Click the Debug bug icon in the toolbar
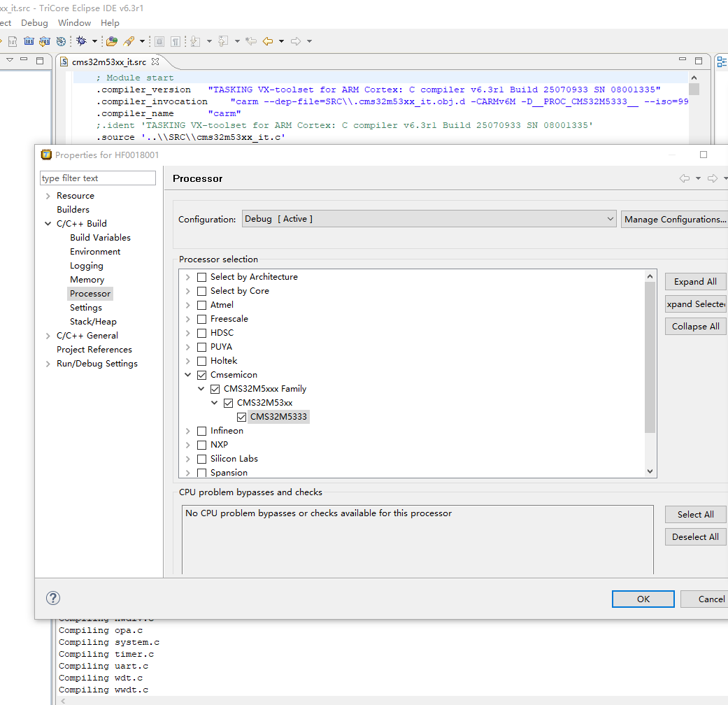This screenshot has height=705, width=728. [82, 41]
